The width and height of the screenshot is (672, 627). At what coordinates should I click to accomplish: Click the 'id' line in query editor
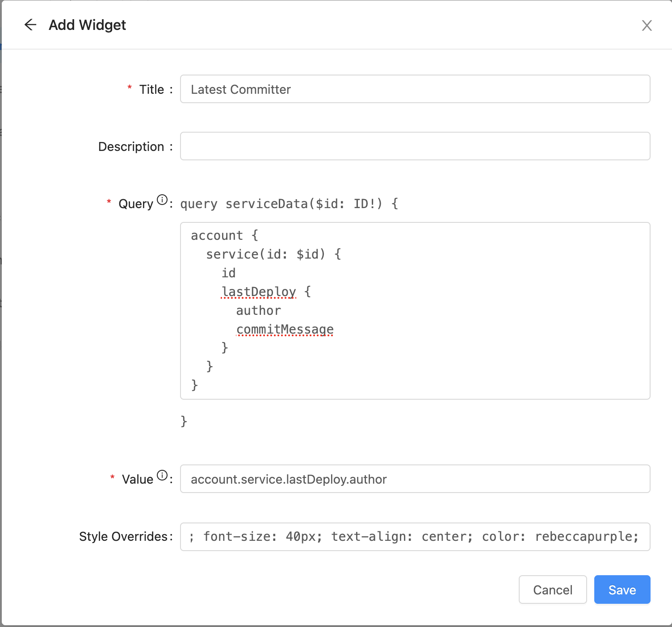tap(228, 273)
